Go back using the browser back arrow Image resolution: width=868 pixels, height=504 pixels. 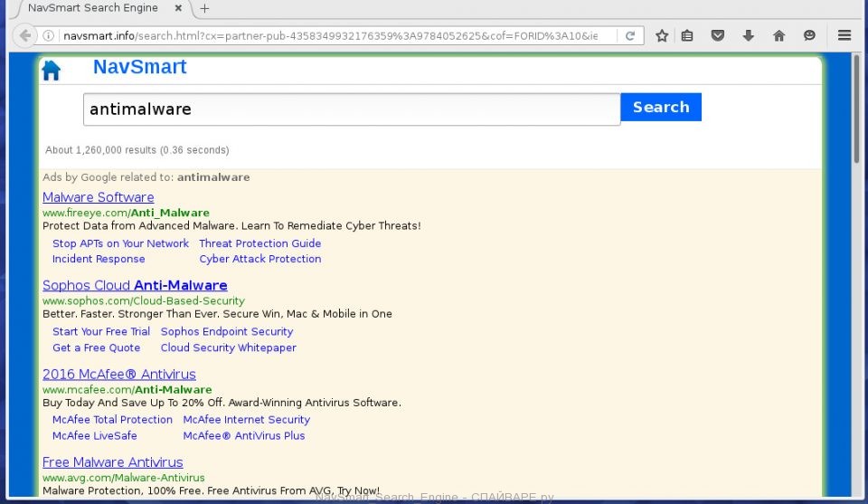pyautogui.click(x=25, y=36)
